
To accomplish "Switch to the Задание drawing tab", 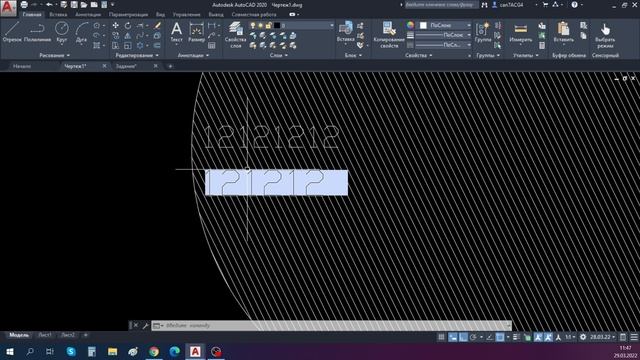I will coord(126,66).
